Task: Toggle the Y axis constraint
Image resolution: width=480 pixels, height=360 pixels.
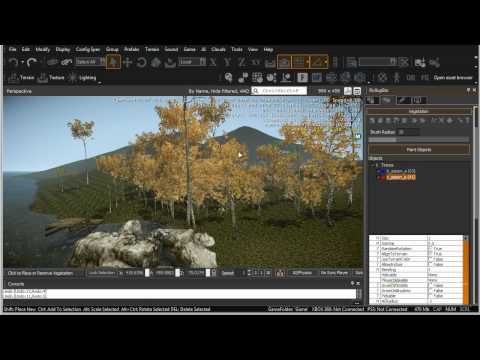Action: pos(227,62)
